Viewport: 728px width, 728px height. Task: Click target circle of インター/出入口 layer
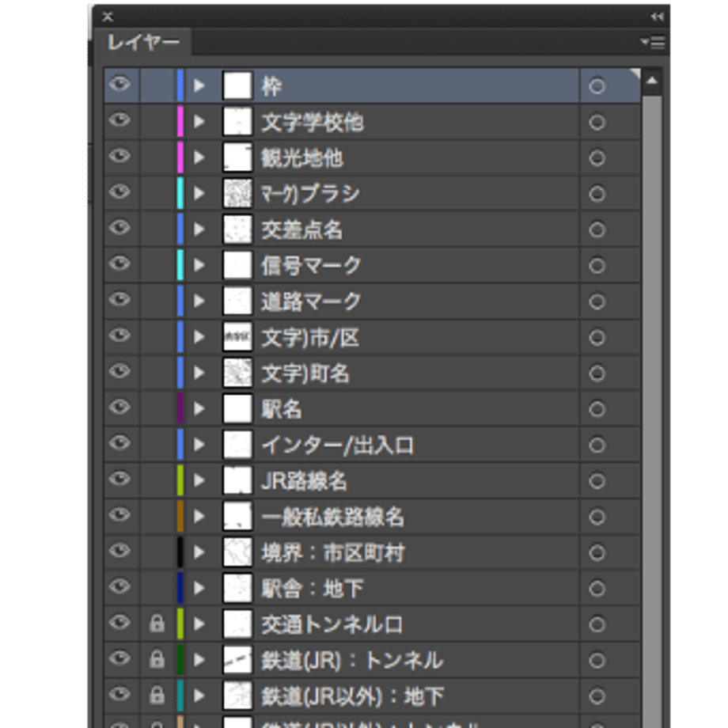coord(597,446)
